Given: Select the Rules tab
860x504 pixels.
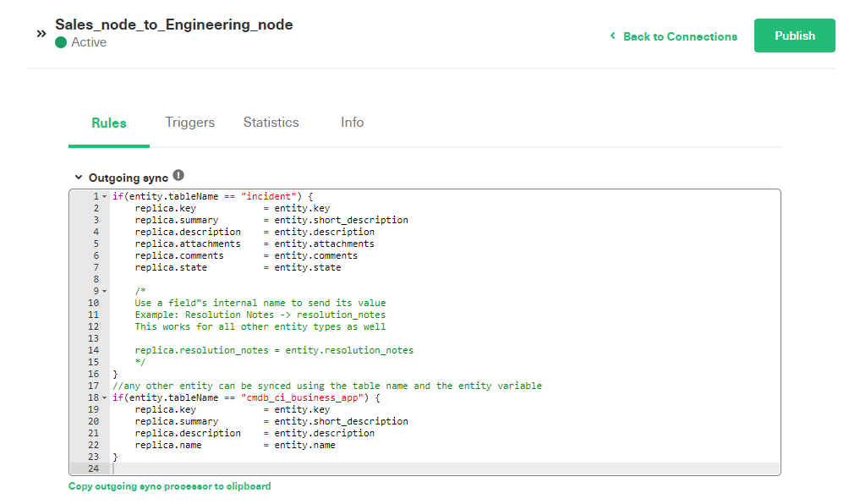Looking at the screenshot, I should pos(108,123).
